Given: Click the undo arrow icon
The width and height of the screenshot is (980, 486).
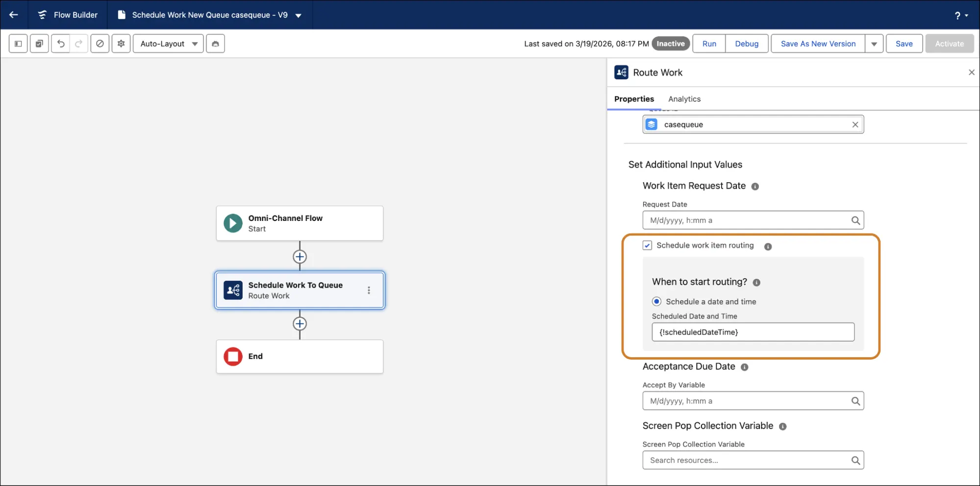Looking at the screenshot, I should pos(61,44).
